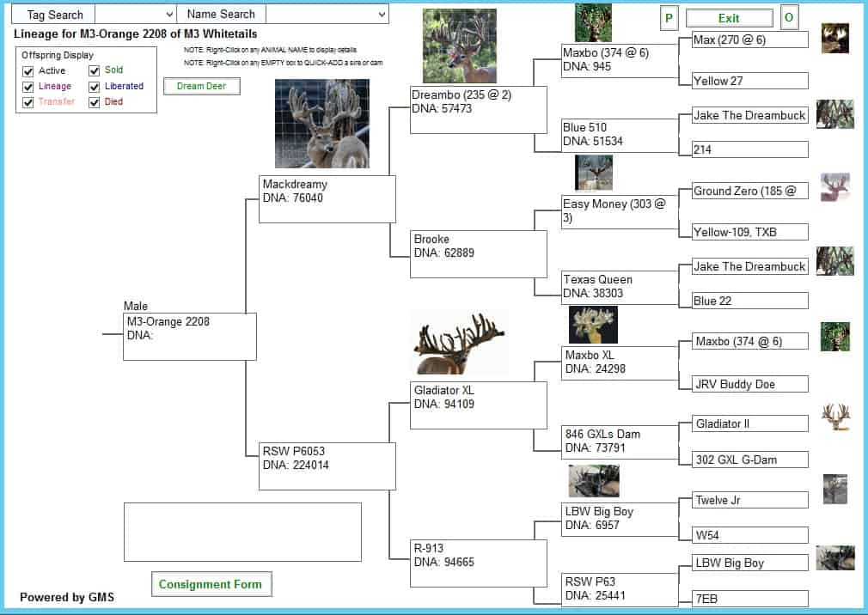Click the green P button
The height and width of the screenshot is (615, 868).
click(x=669, y=18)
